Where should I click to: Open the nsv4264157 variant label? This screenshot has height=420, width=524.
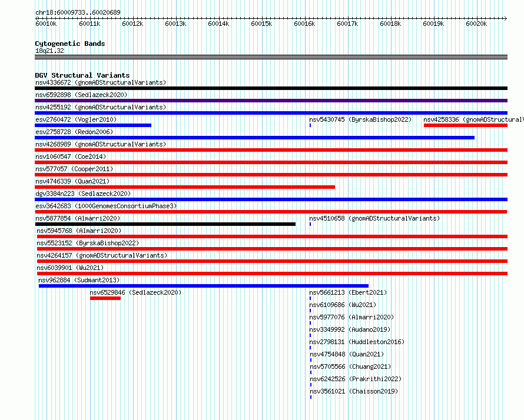102,255
